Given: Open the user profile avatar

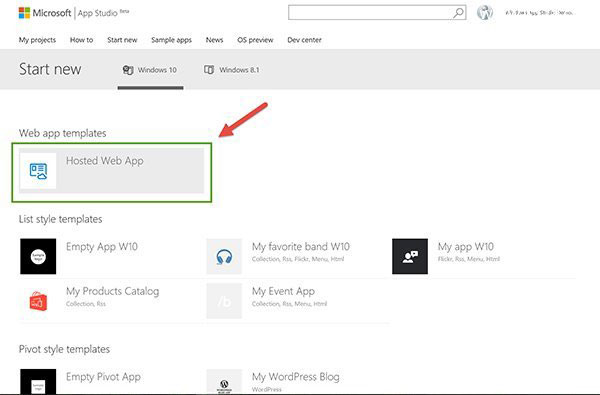Looking at the screenshot, I should [484, 13].
